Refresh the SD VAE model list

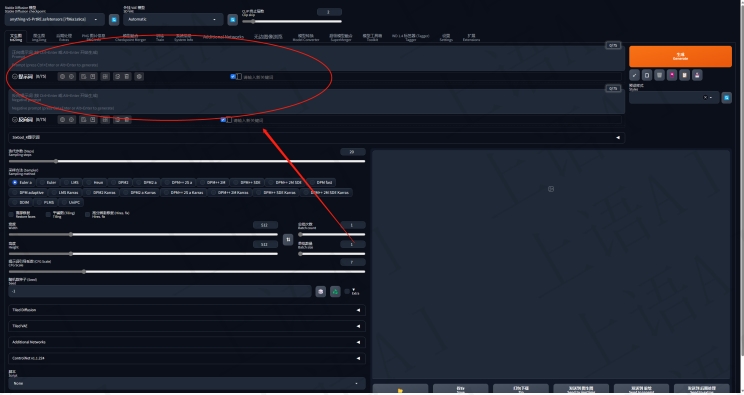(232, 19)
